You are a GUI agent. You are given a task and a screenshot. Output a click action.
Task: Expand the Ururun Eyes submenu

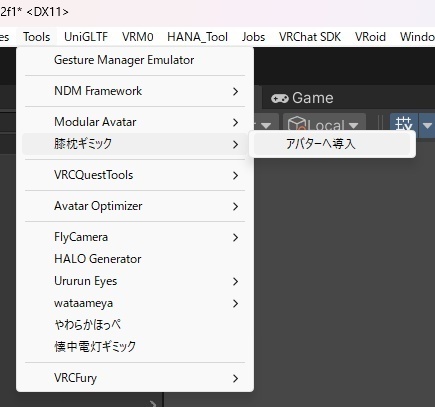(135, 281)
